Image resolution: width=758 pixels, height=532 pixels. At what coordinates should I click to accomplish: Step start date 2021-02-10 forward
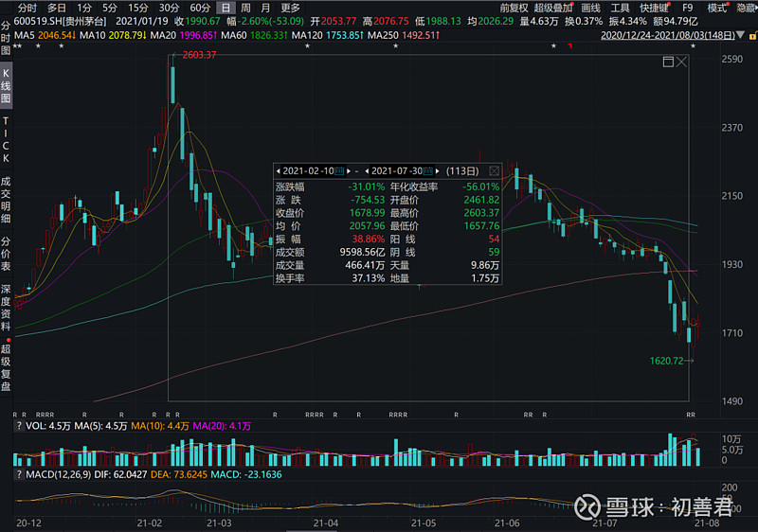349,171
